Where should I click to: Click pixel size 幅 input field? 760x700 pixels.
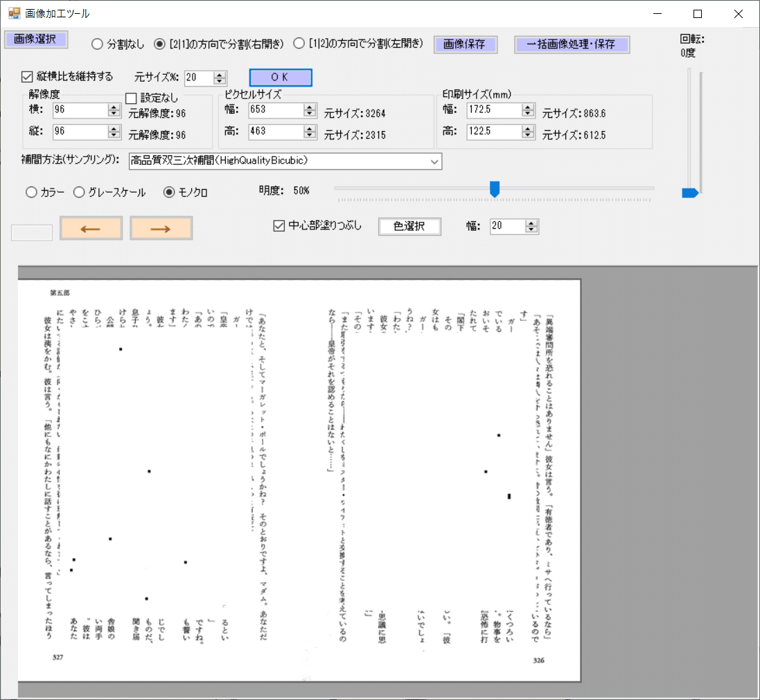(276, 110)
